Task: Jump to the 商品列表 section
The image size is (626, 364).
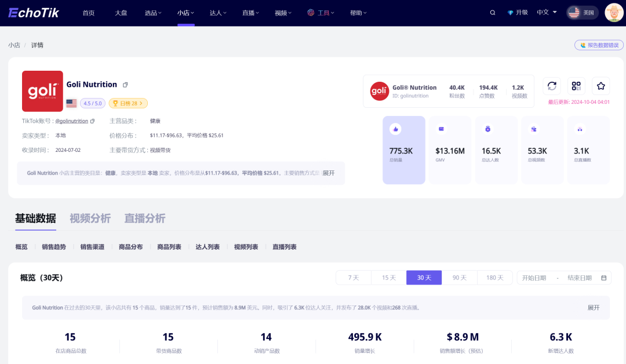Action: pos(169,247)
